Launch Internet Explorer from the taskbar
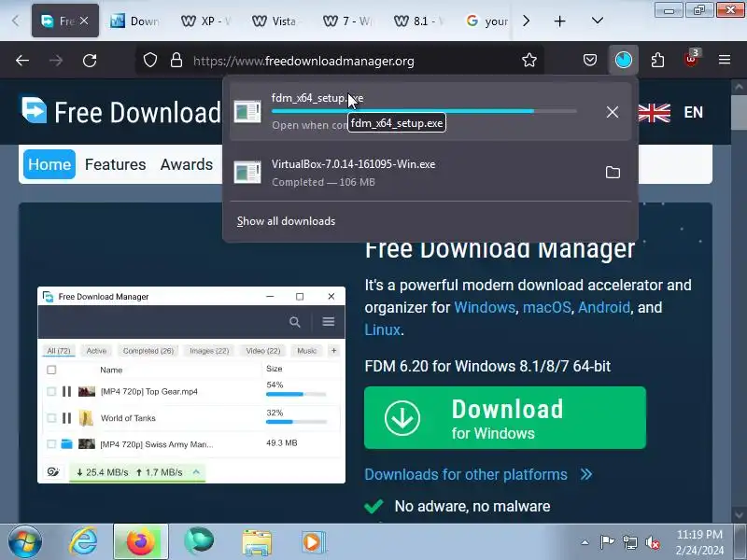The height and width of the screenshot is (560, 747). 83,542
